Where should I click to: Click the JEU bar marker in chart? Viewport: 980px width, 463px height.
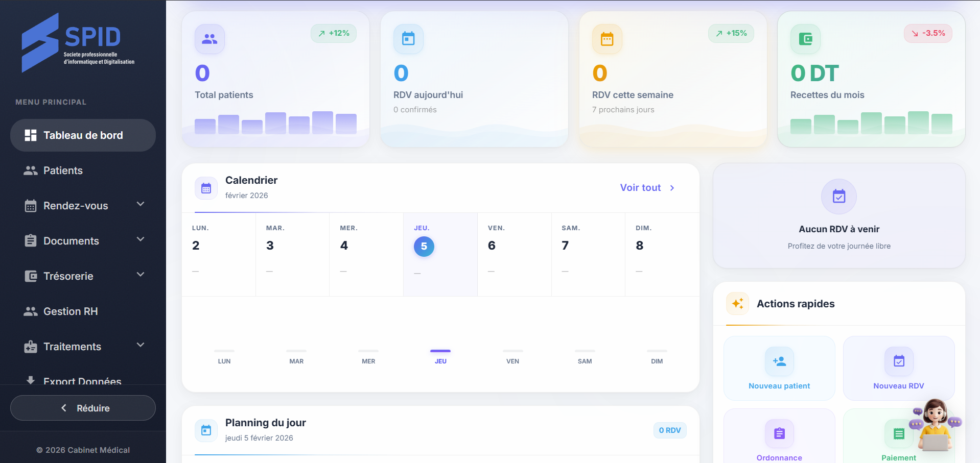pos(440,351)
